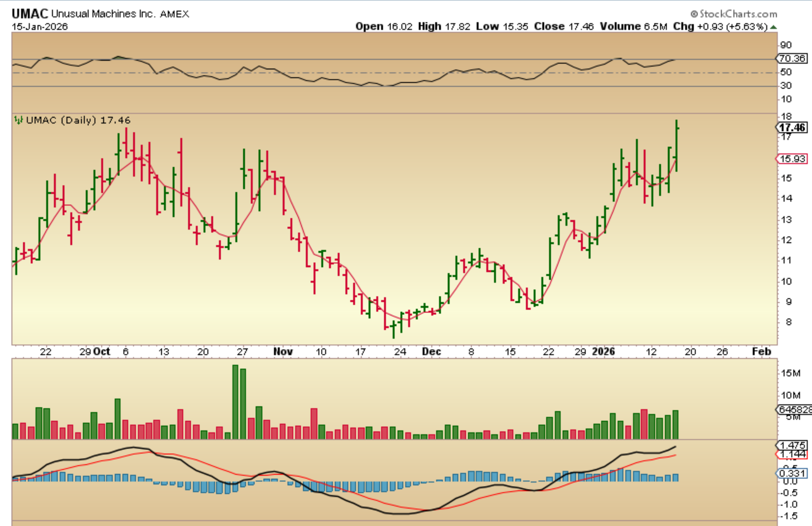Click the tallest green volume bar

[x=235, y=401]
